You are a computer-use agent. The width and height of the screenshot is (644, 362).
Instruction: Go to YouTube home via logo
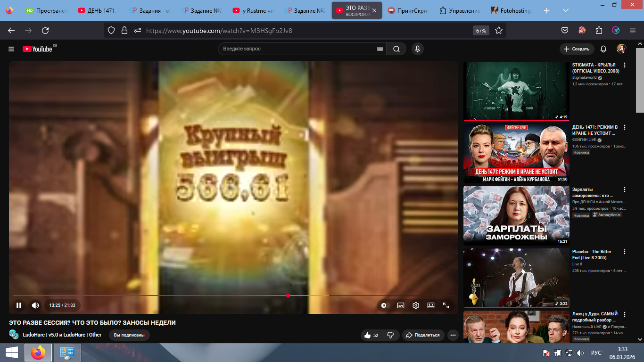37,49
